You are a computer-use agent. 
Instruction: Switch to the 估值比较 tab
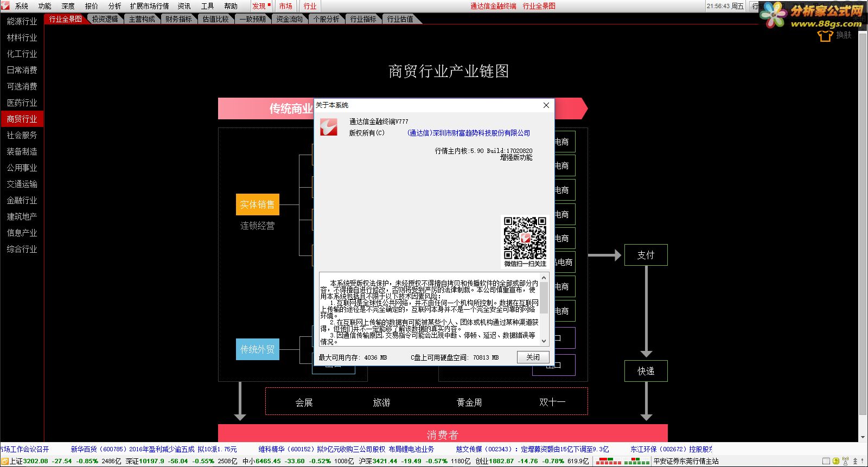(215, 19)
